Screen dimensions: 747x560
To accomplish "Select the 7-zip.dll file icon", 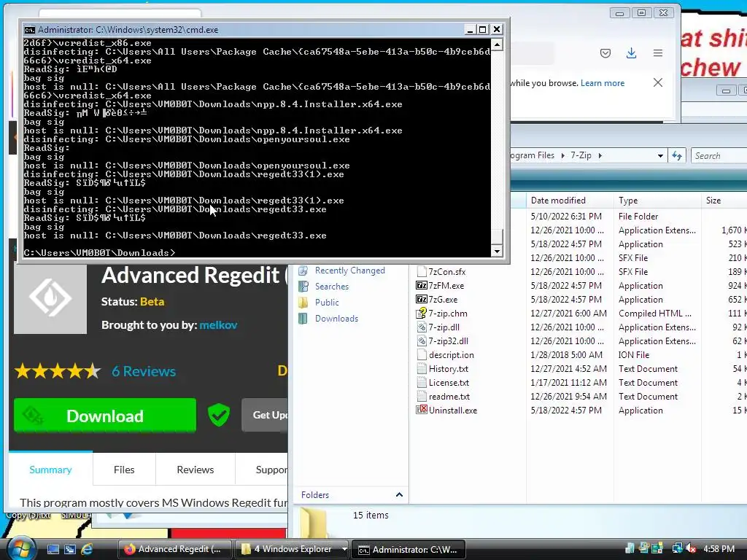I will (x=421, y=327).
